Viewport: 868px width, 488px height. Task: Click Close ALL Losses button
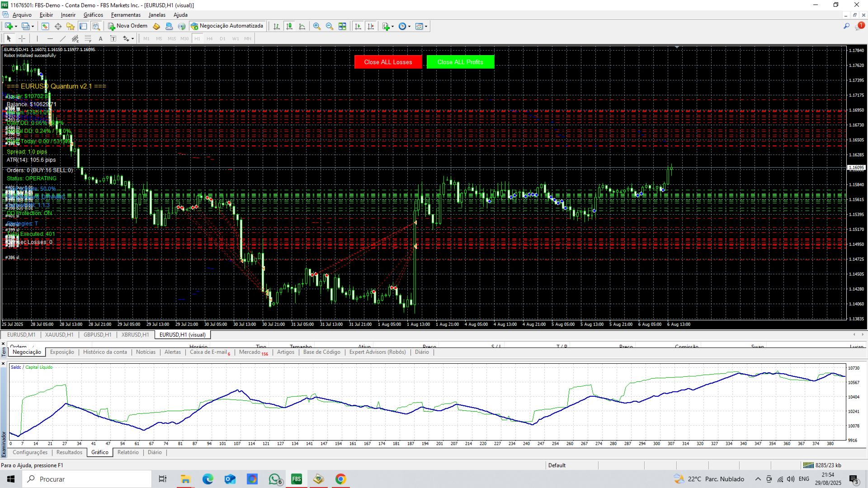[x=388, y=62]
